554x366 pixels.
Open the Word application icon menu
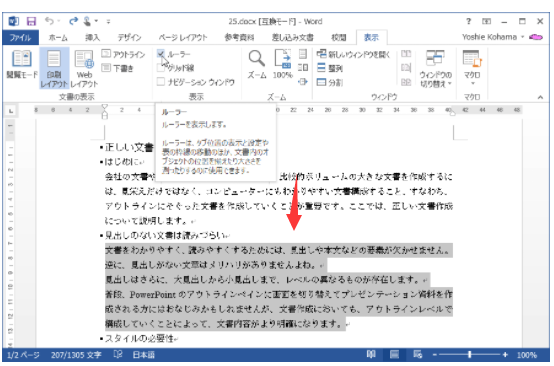pyautogui.click(x=13, y=21)
